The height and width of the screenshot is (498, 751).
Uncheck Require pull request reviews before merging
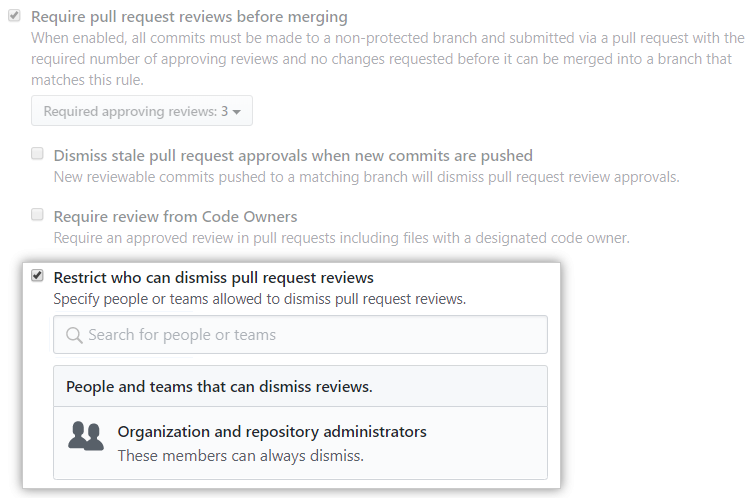[x=14, y=17]
